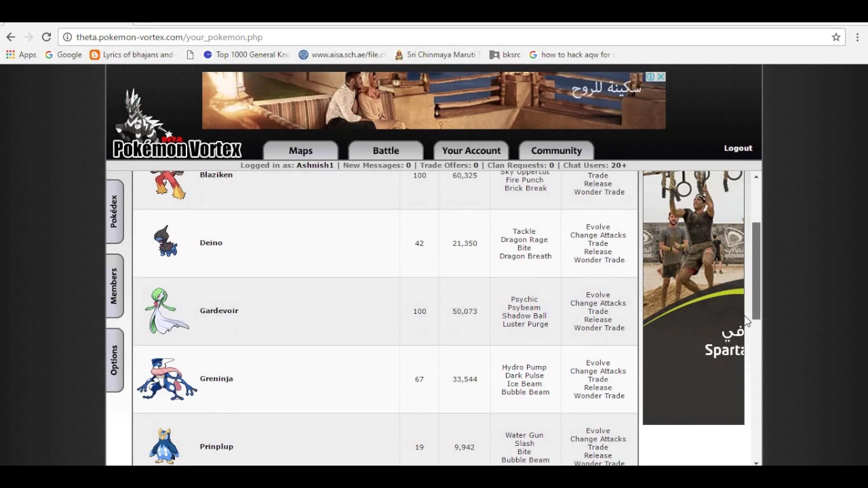This screenshot has width=868, height=488.
Task: Go back with browser back arrow
Action: pos(11,37)
